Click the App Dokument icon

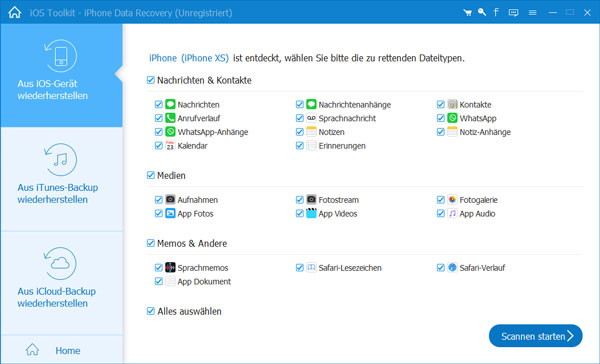coord(170,281)
